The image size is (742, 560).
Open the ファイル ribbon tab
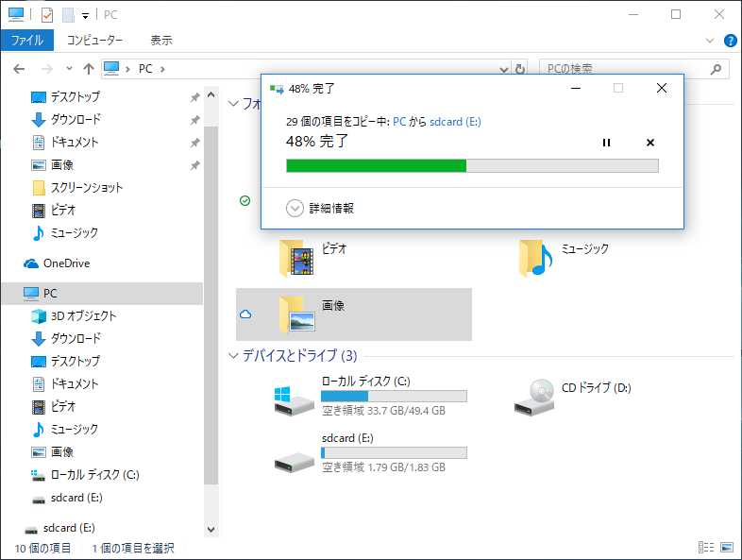(x=27, y=41)
